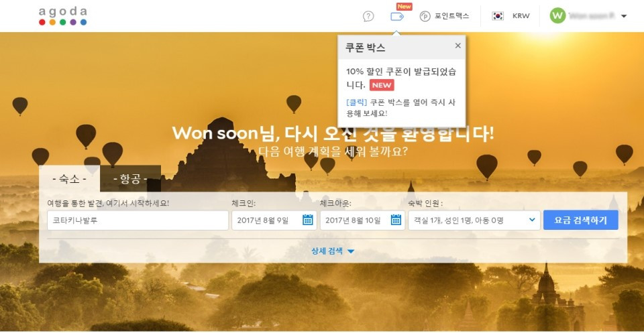Change the KRW currency setting
This screenshot has width=644, height=333.
[x=521, y=16]
